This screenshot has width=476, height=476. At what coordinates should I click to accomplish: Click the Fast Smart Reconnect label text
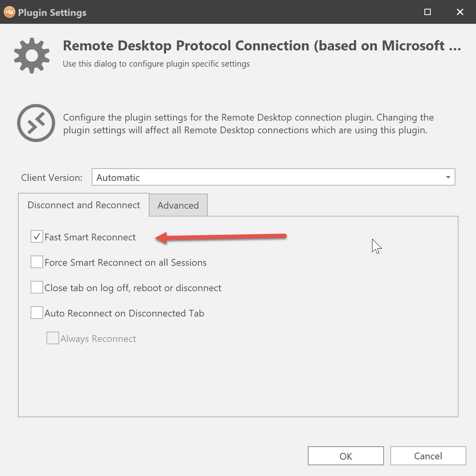click(x=90, y=237)
